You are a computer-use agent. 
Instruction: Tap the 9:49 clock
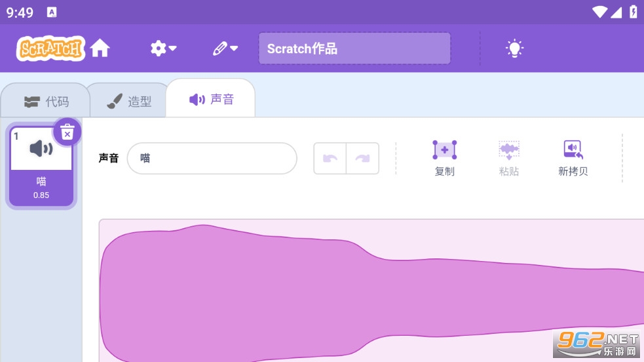coord(20,12)
